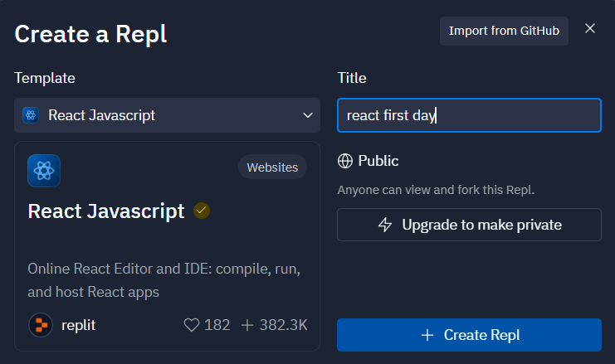
Task: Click the plus icon in Create Repl button
Action: [427, 335]
